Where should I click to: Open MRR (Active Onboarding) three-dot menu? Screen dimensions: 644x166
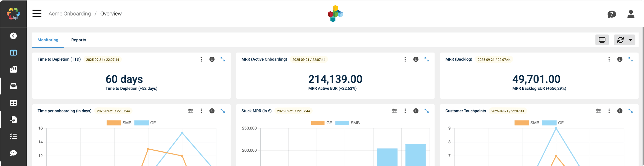(405, 59)
